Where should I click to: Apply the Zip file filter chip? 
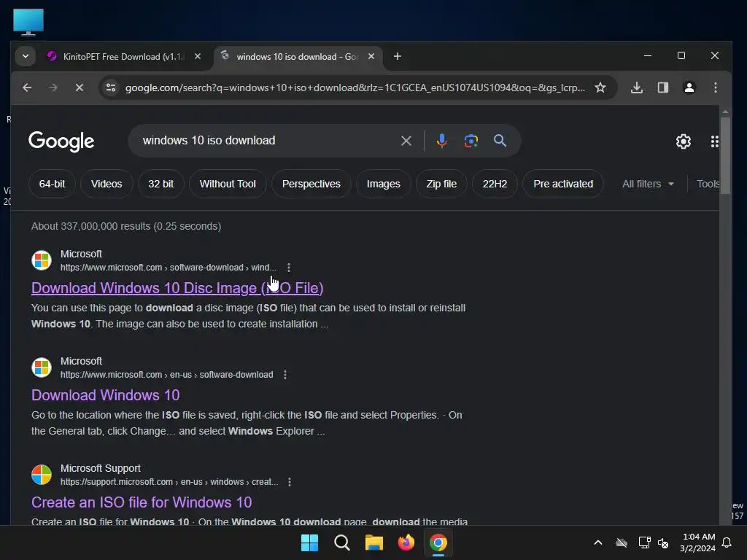(x=441, y=184)
